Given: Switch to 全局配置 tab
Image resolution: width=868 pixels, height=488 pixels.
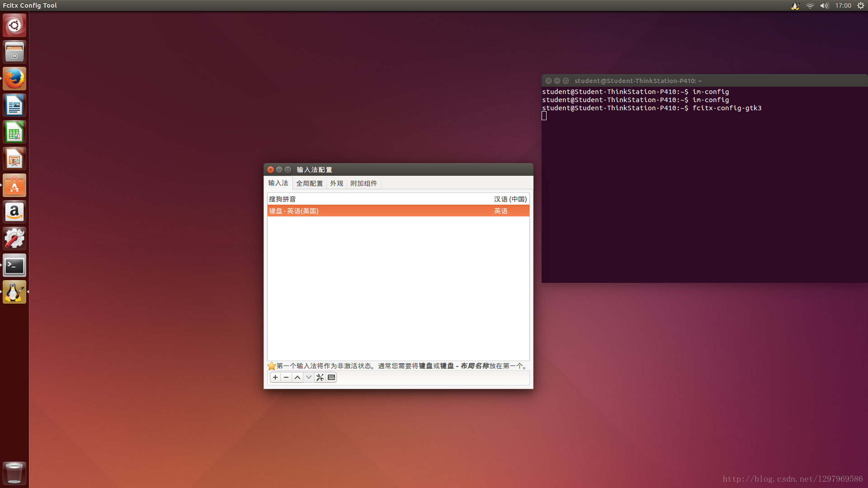Looking at the screenshot, I should pyautogui.click(x=310, y=183).
